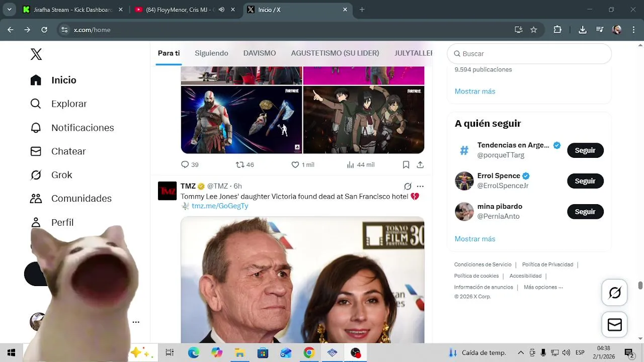Open Windows Start menu
Screen dimensions: 644x362
pyautogui.click(x=11, y=352)
